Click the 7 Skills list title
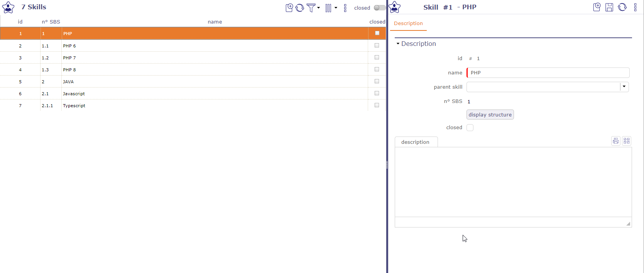The image size is (644, 273). tap(34, 7)
